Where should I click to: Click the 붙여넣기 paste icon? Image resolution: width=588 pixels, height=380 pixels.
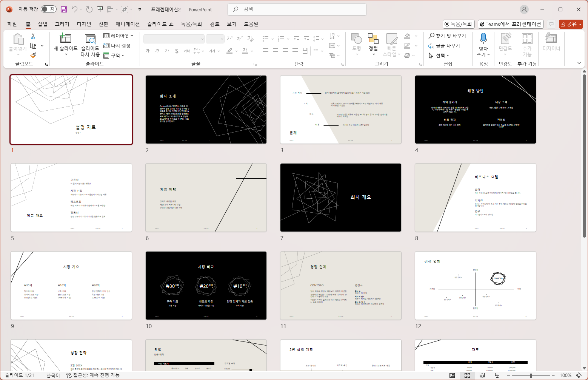(x=18, y=39)
